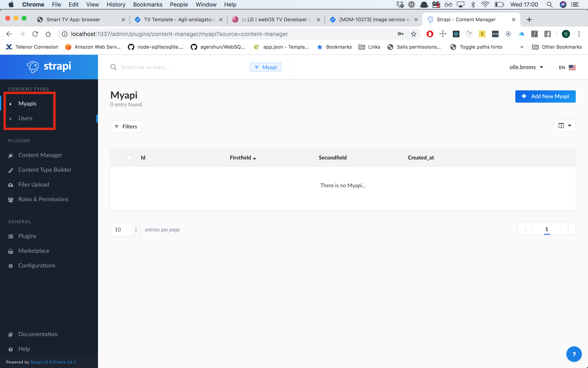Viewport: 588px width, 368px height.
Task: Open Roles & Permissions
Action: [43, 199]
